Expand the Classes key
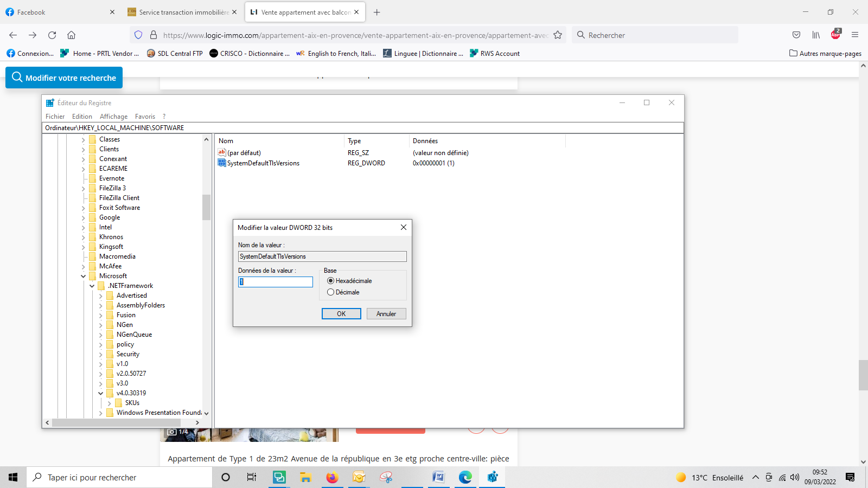 point(84,139)
